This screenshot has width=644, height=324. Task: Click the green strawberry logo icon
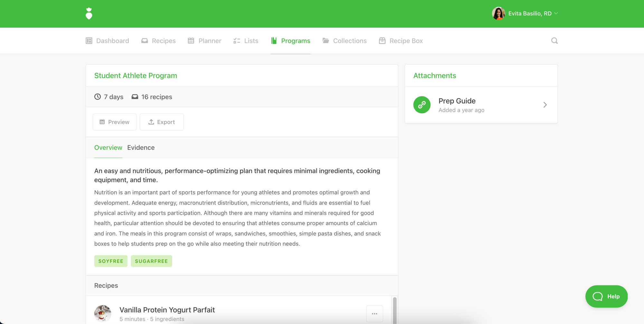(x=89, y=14)
